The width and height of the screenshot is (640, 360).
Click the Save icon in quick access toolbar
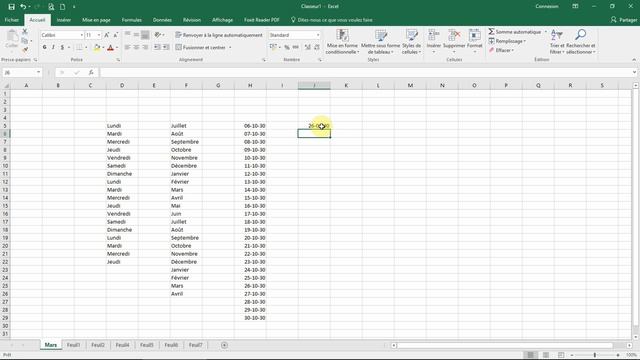pyautogui.click(x=11, y=7)
